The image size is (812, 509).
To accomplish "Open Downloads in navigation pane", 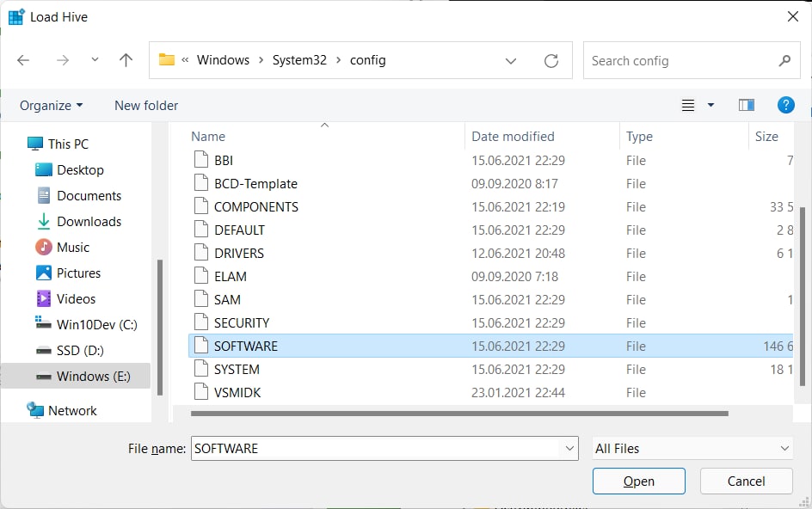I will [x=78, y=222].
